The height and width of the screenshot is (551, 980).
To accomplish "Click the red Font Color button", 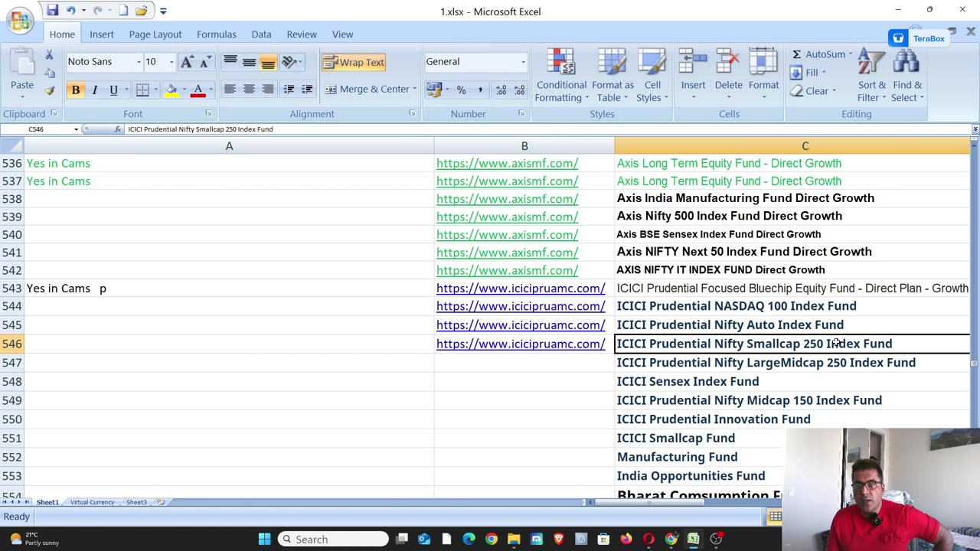I will [198, 90].
